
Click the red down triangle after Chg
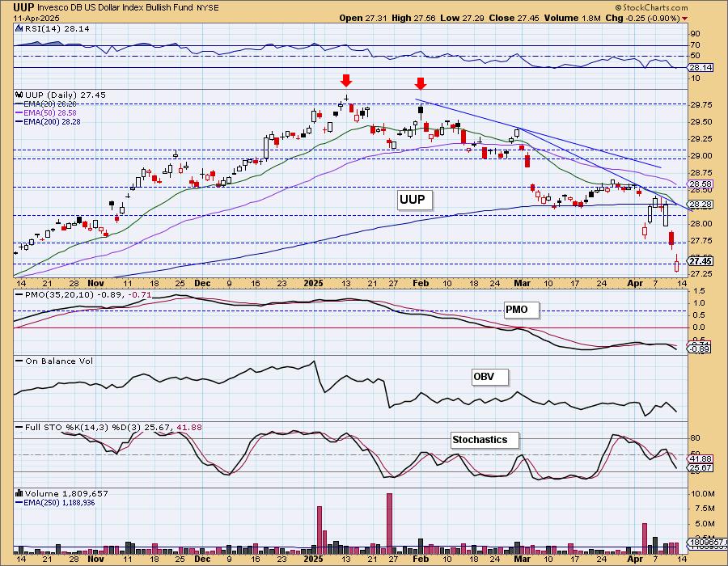pos(685,19)
